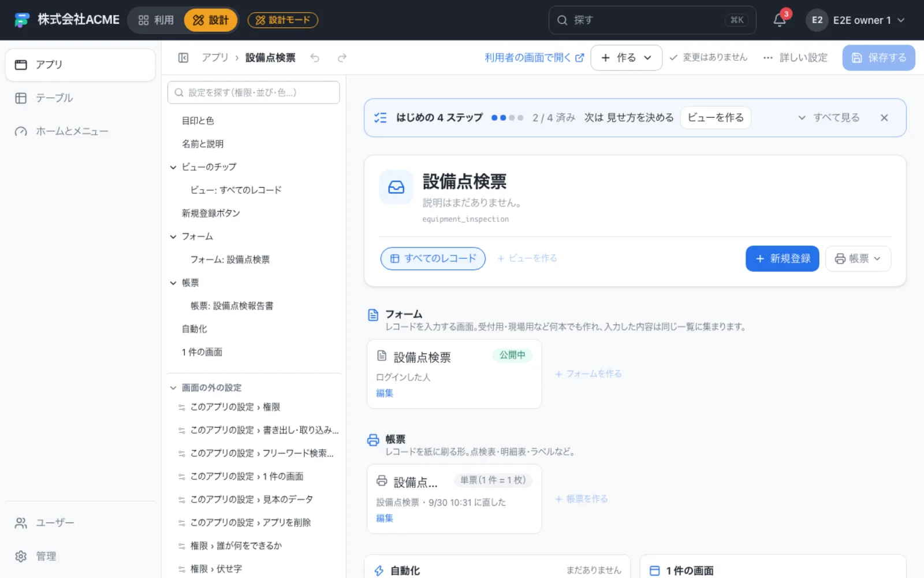Click the redo arrow icon
The width and height of the screenshot is (924, 578).
click(x=342, y=58)
